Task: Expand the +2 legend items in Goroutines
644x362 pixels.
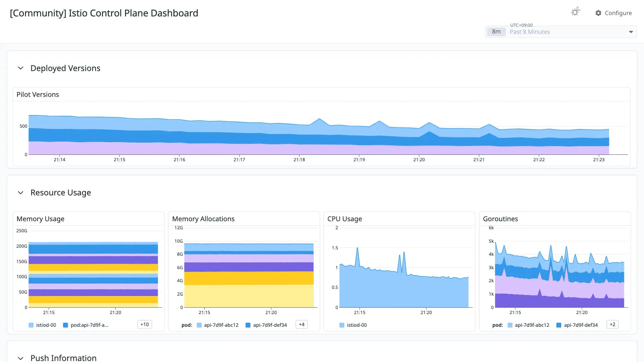Action: click(612, 324)
